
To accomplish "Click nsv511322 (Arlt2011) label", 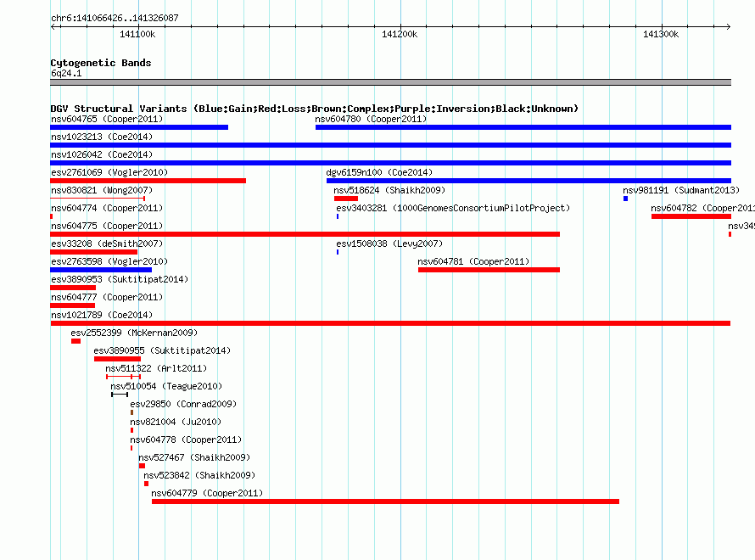I will [x=156, y=368].
